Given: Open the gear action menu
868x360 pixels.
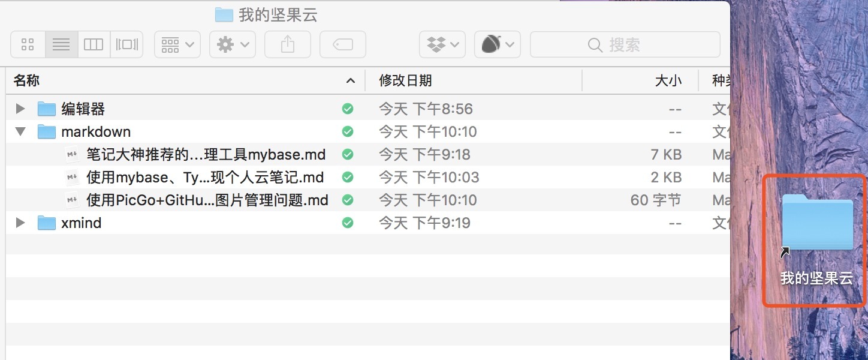Looking at the screenshot, I should point(233,44).
